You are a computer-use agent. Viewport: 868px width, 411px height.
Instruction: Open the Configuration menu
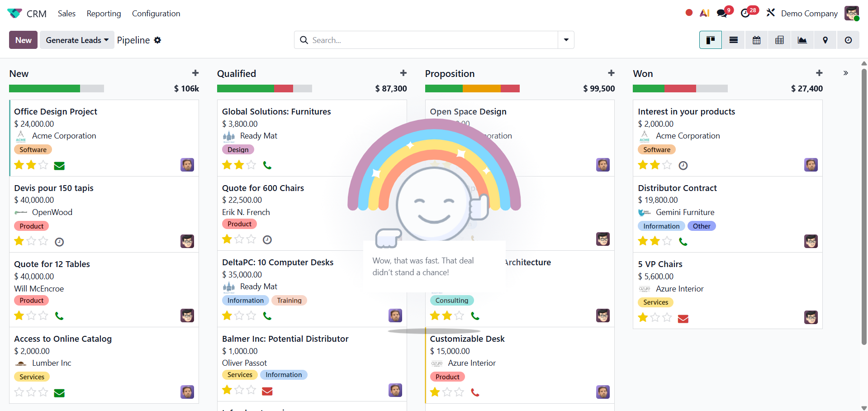point(156,14)
